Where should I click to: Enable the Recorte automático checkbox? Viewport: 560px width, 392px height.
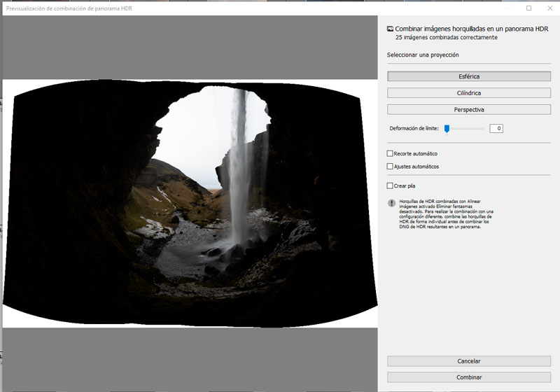pyautogui.click(x=391, y=153)
